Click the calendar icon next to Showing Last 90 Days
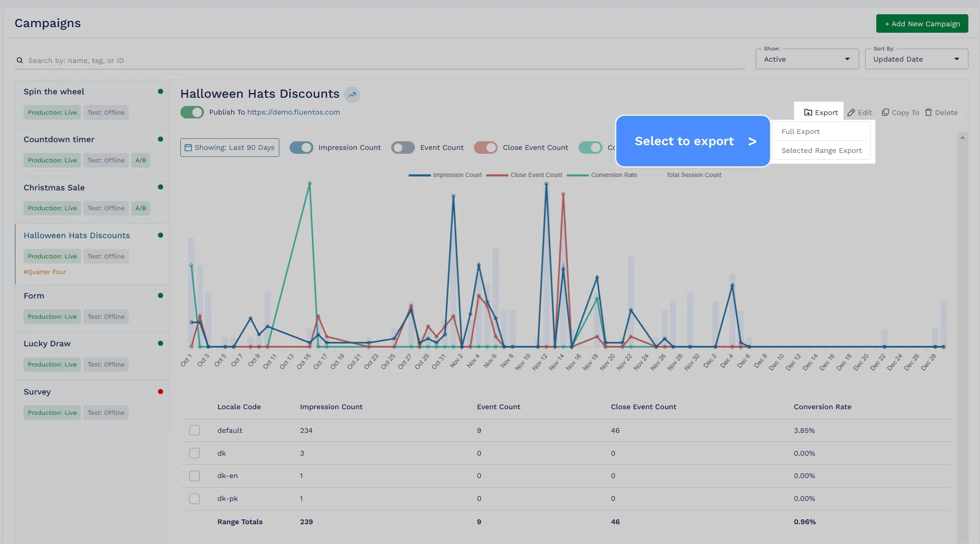 188,147
